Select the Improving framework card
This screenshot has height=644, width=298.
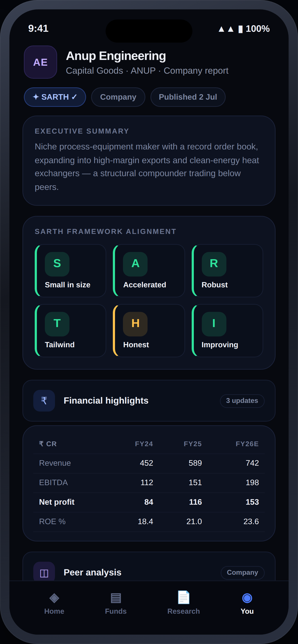[227, 330]
